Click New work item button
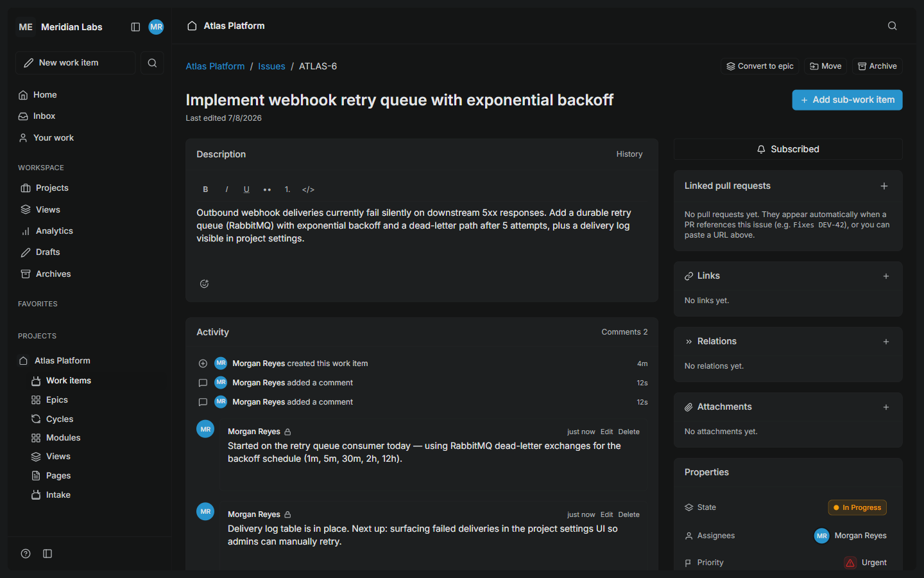Image resolution: width=924 pixels, height=578 pixels. (x=76, y=63)
